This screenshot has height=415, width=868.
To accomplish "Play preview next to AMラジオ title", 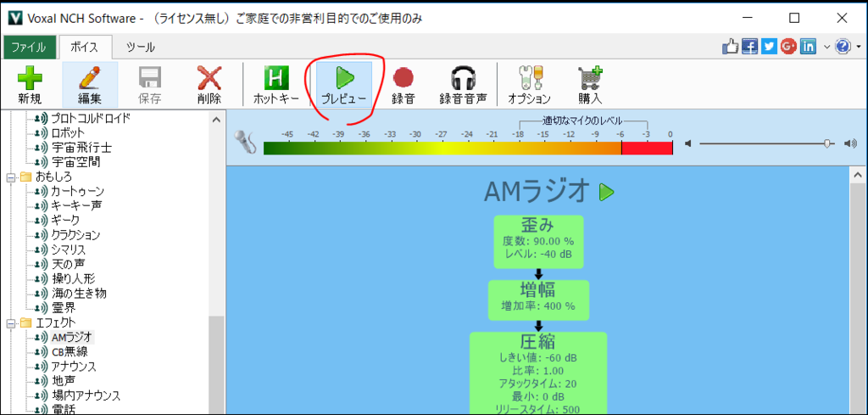I will 607,193.
